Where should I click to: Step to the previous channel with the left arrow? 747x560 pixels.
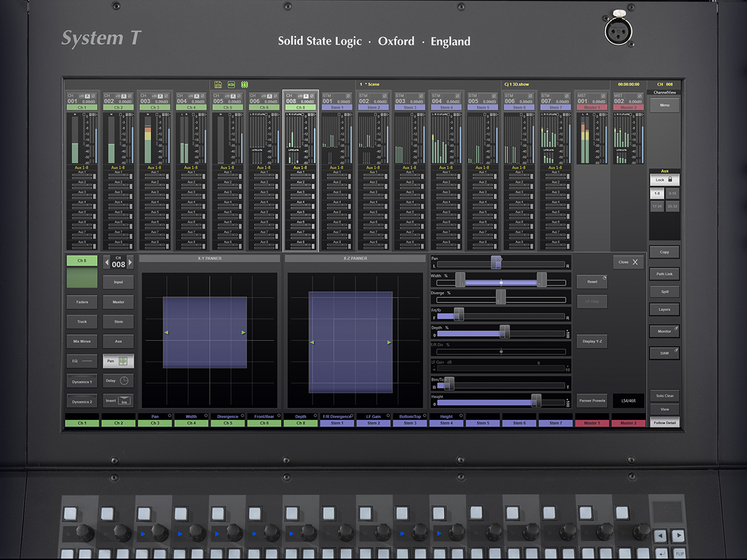tap(107, 263)
